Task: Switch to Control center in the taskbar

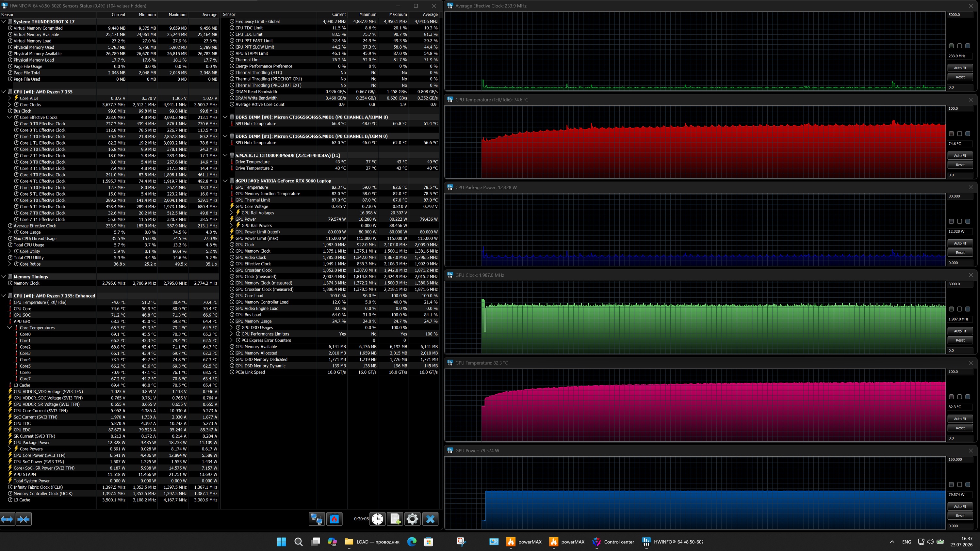Action: pyautogui.click(x=613, y=542)
